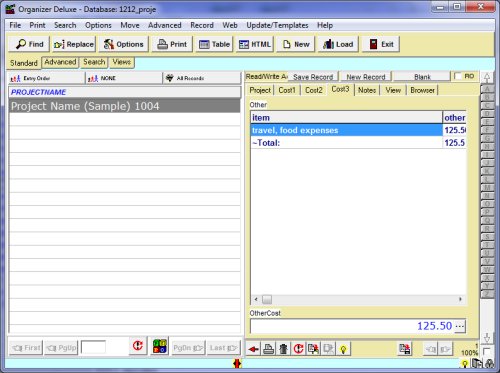Click the First page button
Viewport: 500px width, 373px height.
click(26, 348)
